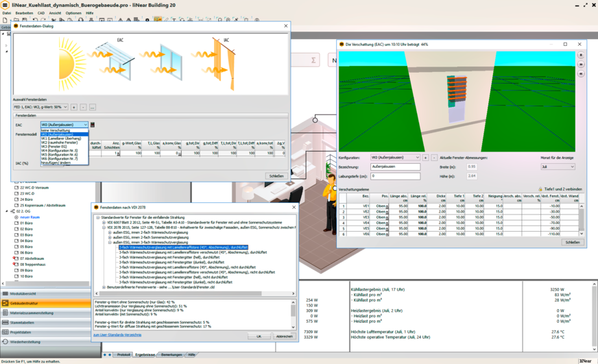Select 3-fach Wärmeschutzverglasung mit Fenstergitter (hell), durchlüftet
598x364 pixels.
point(169,257)
